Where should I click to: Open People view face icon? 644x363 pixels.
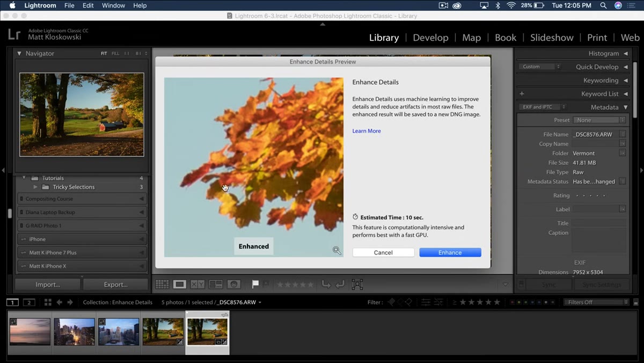tap(234, 285)
